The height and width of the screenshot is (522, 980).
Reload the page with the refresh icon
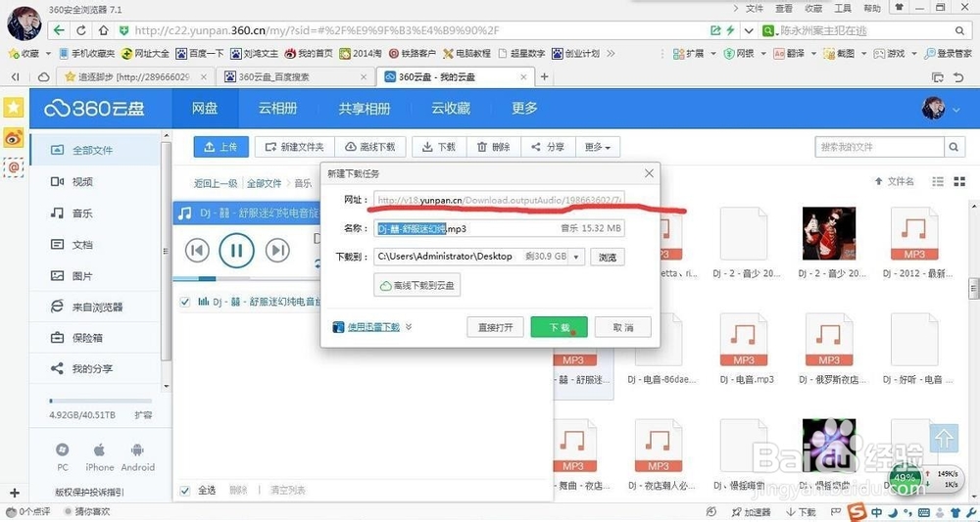pyautogui.click(x=81, y=30)
